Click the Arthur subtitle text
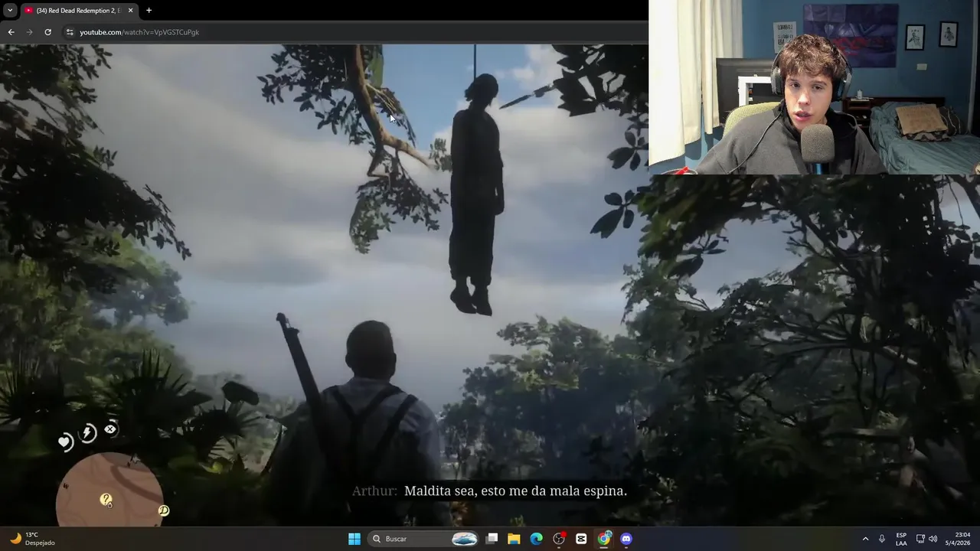Screen dimensions: 980x551 pos(489,491)
